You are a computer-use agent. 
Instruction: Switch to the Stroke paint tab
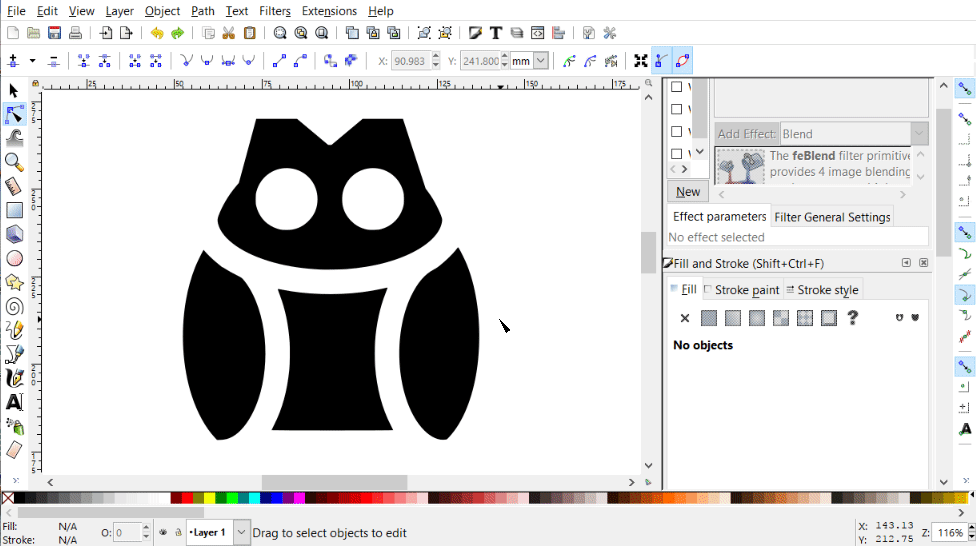[741, 290]
